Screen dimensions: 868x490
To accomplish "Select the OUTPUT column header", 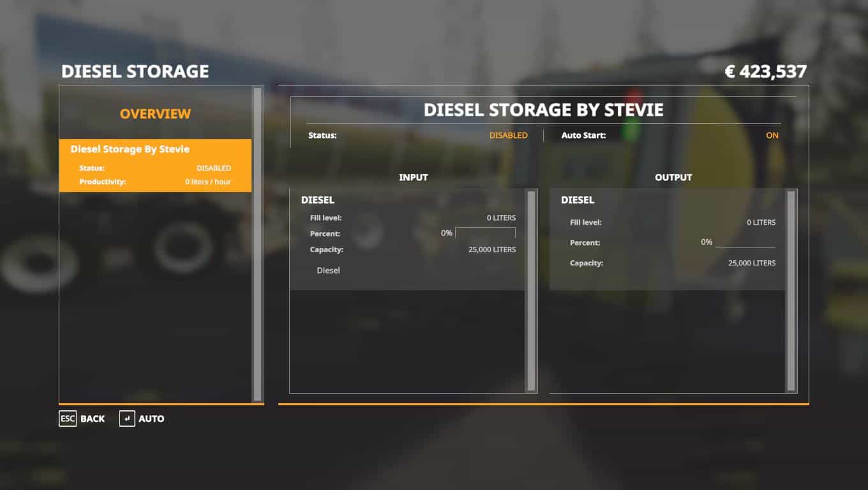I will [673, 177].
